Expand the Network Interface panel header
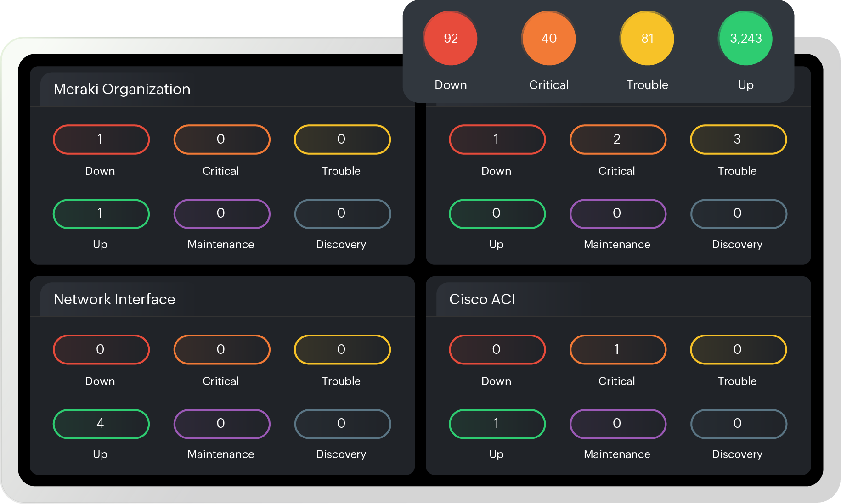 point(115,299)
